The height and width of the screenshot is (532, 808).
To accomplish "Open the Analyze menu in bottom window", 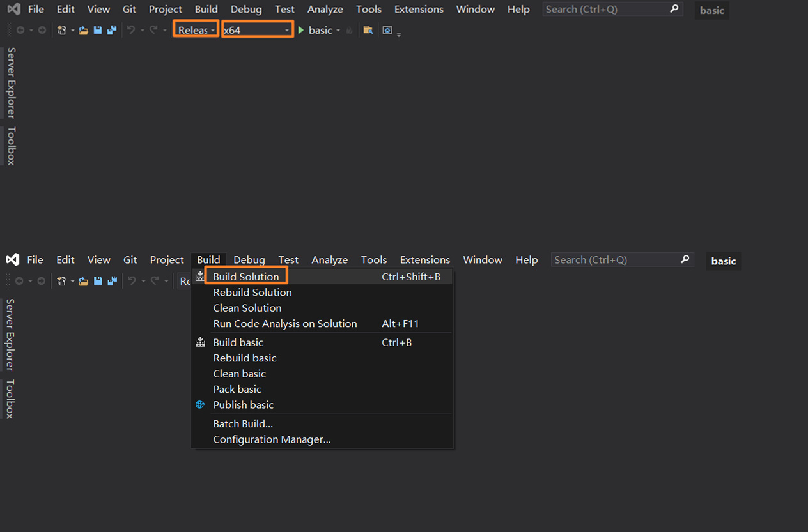I will pyautogui.click(x=330, y=260).
